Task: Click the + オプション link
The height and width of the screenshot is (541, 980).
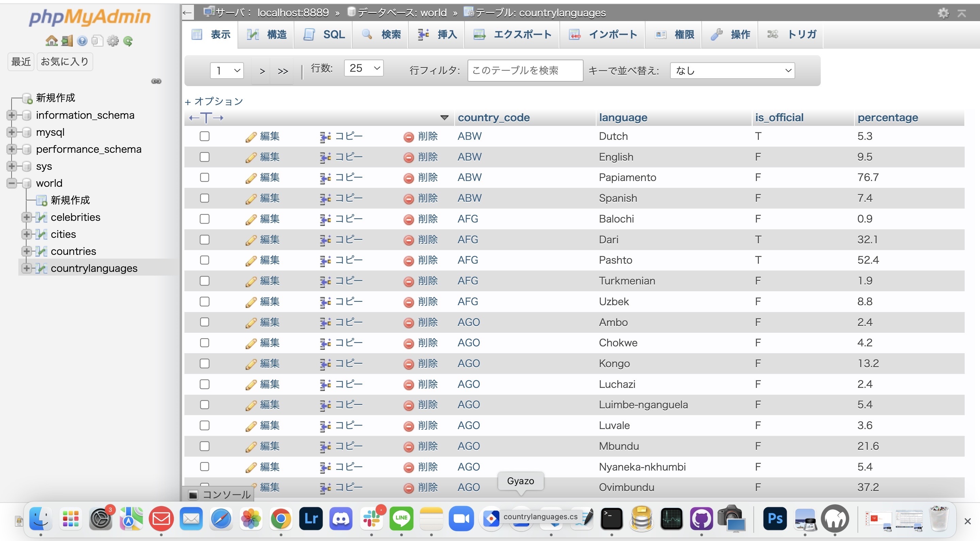Action: point(214,101)
